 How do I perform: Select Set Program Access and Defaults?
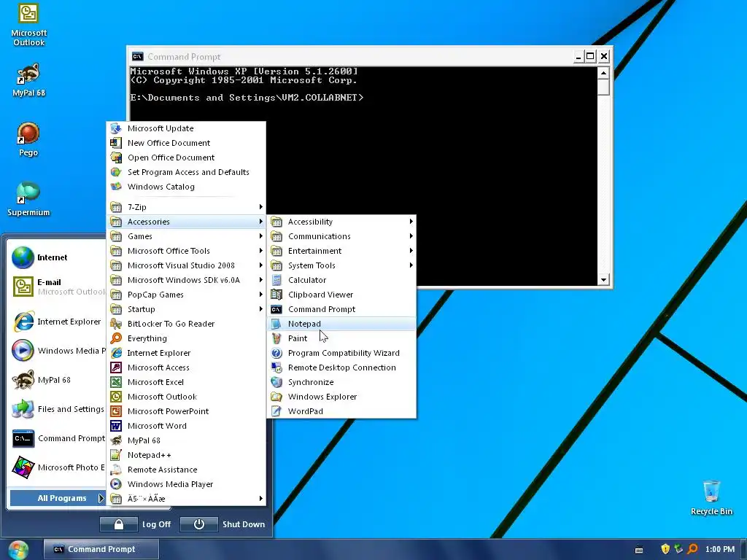point(186,172)
